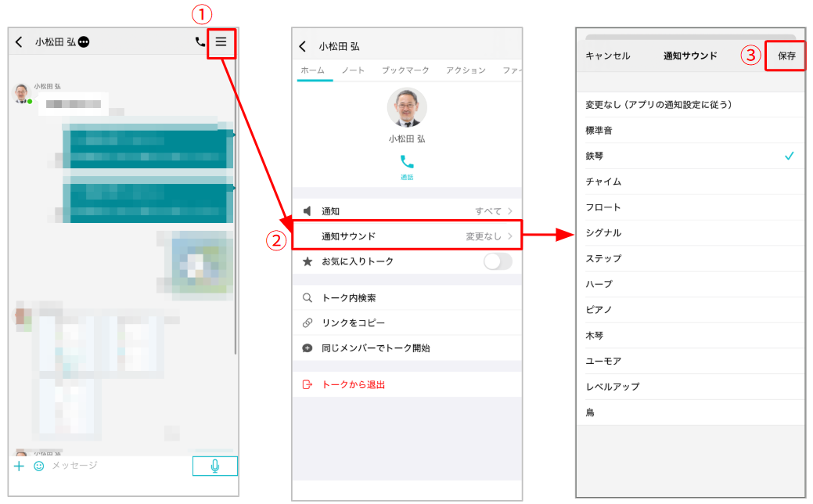Viewport: 813px width, 504px height.
Task: Tap the large profile photo
Action: 407,107
